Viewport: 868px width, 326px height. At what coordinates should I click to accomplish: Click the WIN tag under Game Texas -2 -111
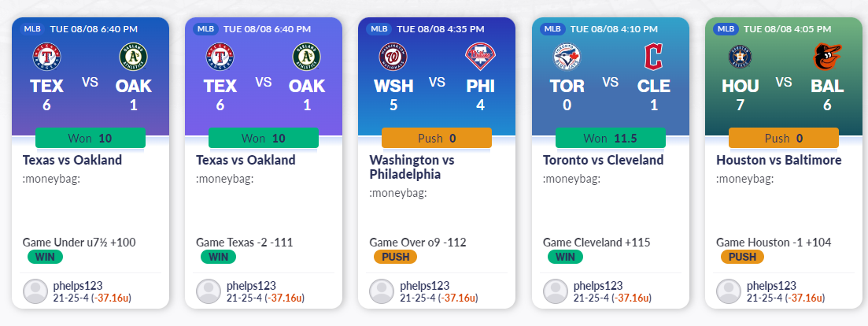coord(218,257)
